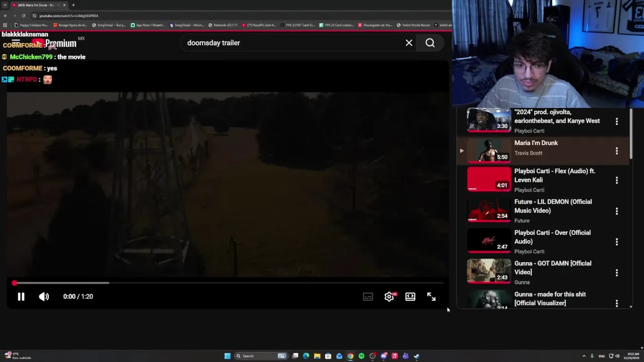Open options for Future LIL DEMON video

coord(617,211)
